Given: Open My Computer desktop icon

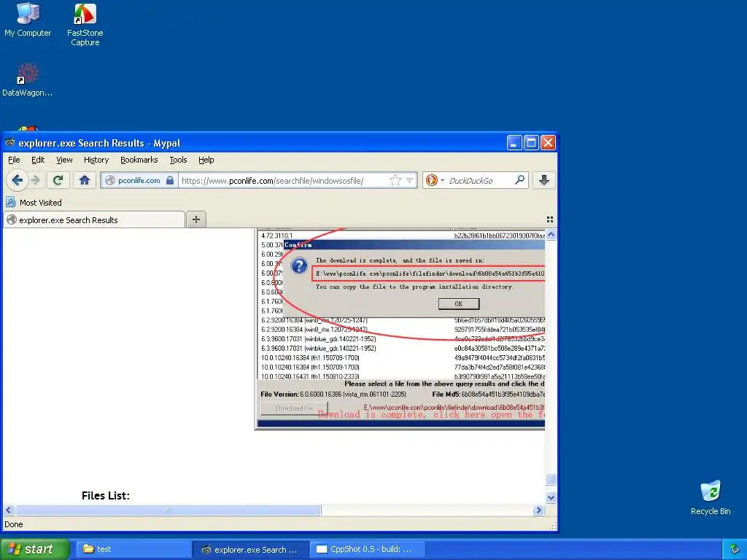Looking at the screenshot, I should point(28,20).
